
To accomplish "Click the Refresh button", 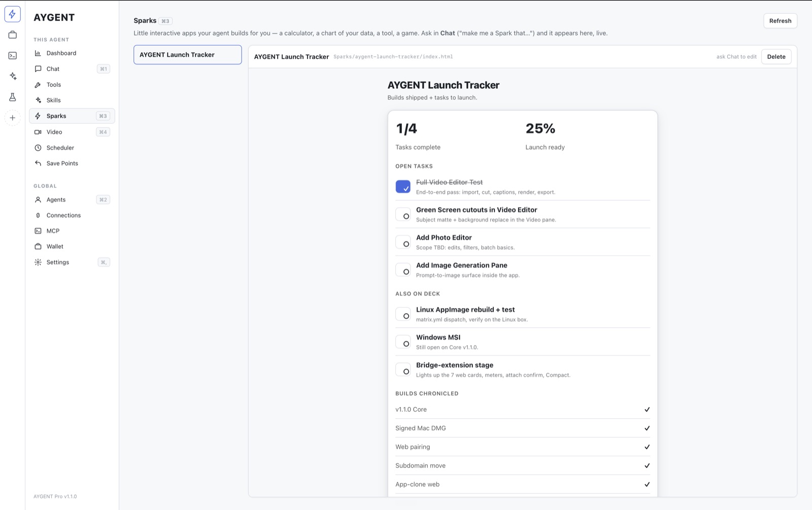I will [x=780, y=21].
